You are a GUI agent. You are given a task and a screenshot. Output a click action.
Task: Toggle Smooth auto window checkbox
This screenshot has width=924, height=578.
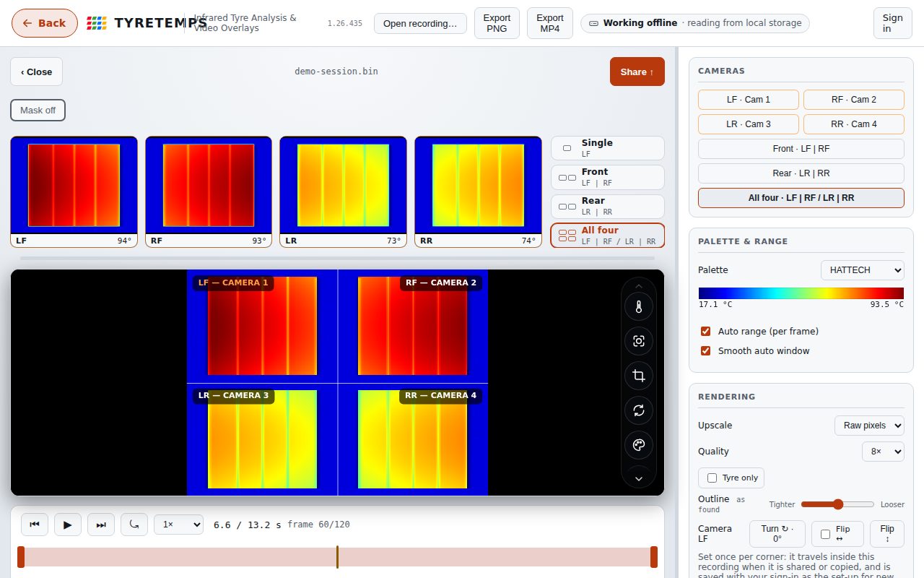(706, 351)
